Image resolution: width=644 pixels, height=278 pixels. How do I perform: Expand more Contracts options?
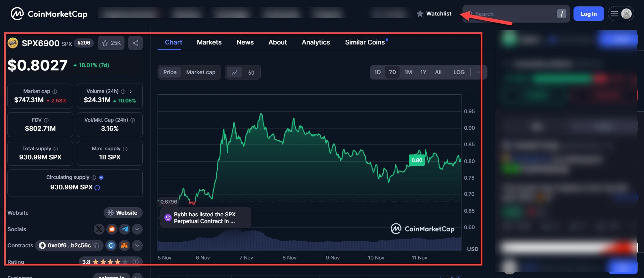click(x=137, y=246)
